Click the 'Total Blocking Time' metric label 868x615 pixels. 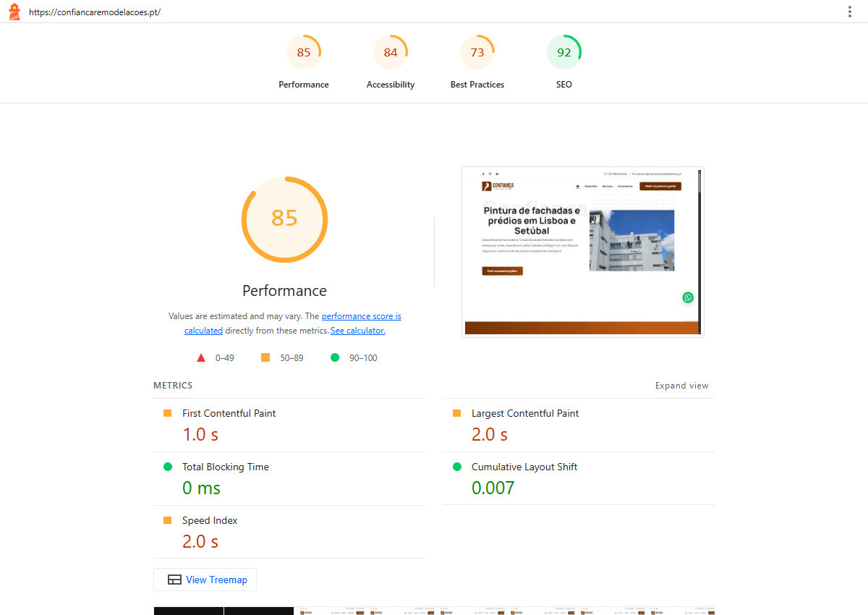pyautogui.click(x=226, y=467)
